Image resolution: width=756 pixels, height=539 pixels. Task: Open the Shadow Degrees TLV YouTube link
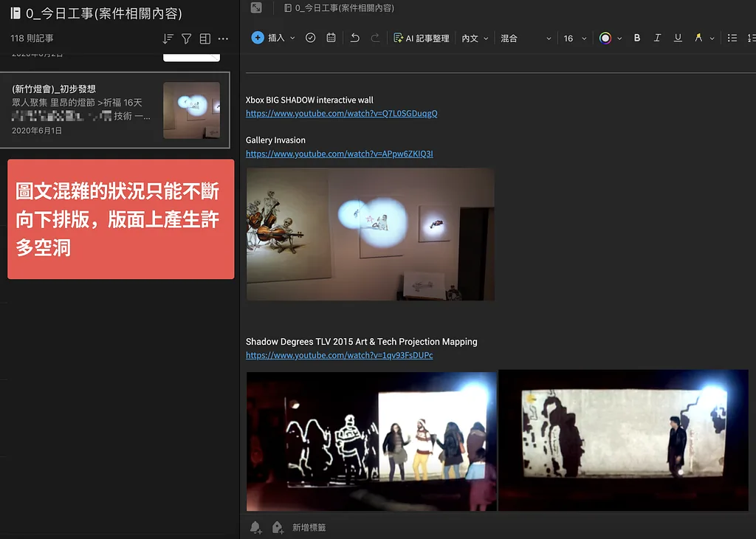point(340,355)
